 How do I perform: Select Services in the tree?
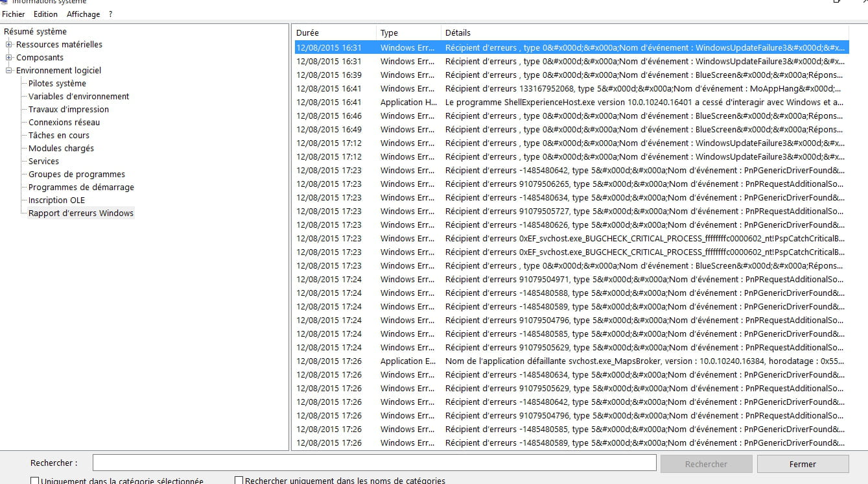point(43,161)
